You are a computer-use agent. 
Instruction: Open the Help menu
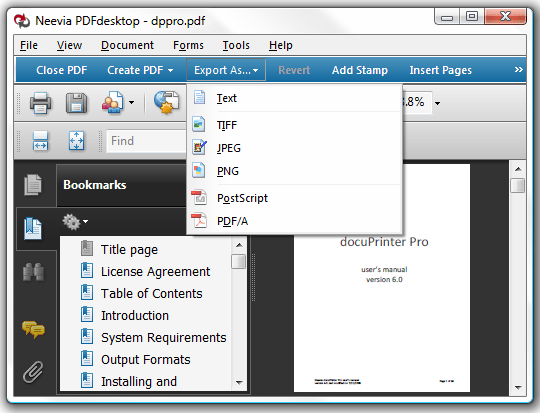click(x=281, y=45)
